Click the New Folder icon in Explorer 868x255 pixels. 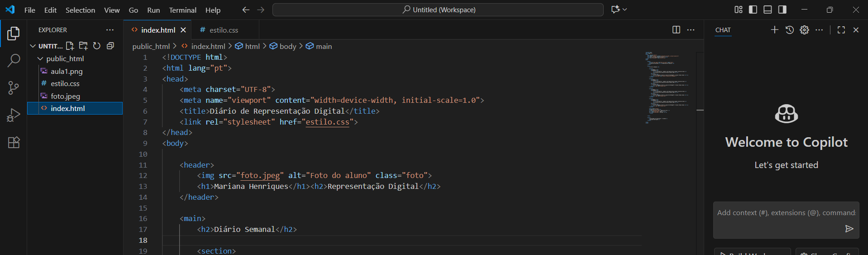(83, 46)
